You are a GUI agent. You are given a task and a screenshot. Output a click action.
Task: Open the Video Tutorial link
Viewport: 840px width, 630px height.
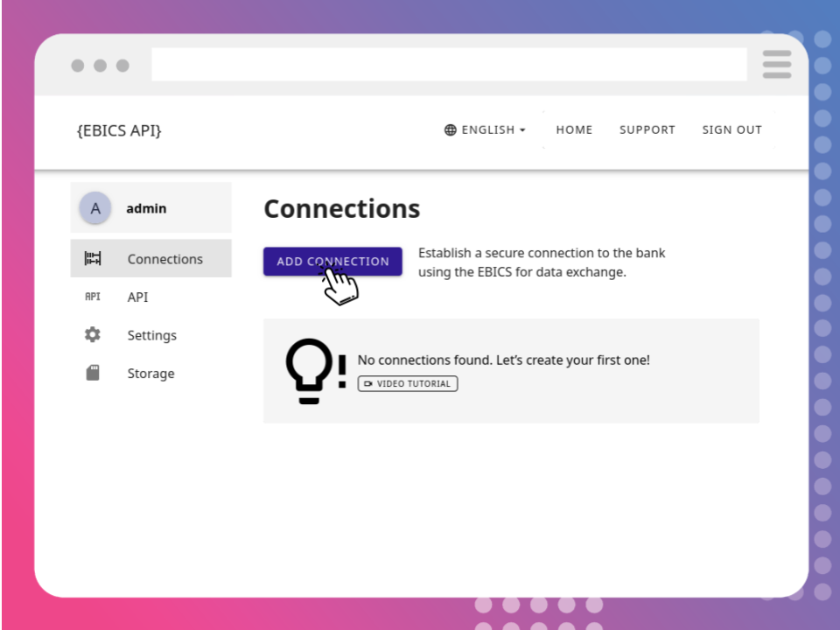[x=407, y=383]
